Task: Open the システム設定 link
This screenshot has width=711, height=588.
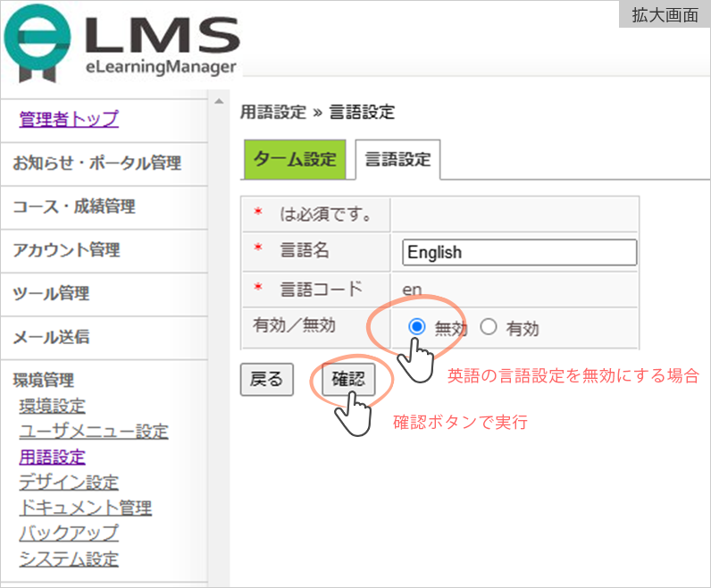Action: (69, 559)
